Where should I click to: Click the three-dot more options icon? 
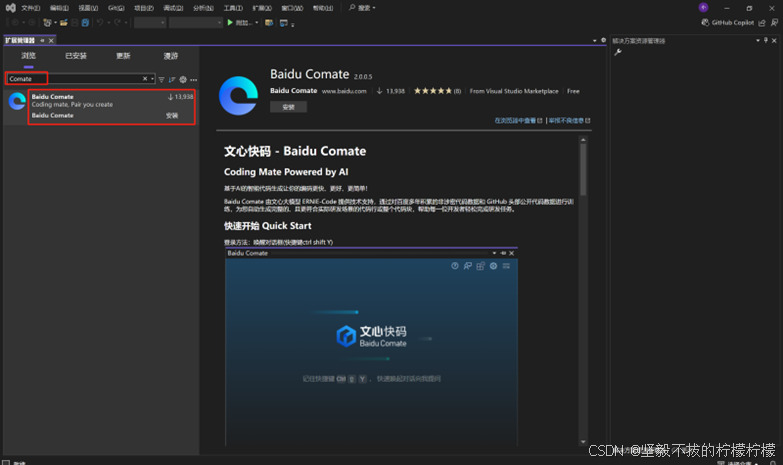(x=194, y=80)
